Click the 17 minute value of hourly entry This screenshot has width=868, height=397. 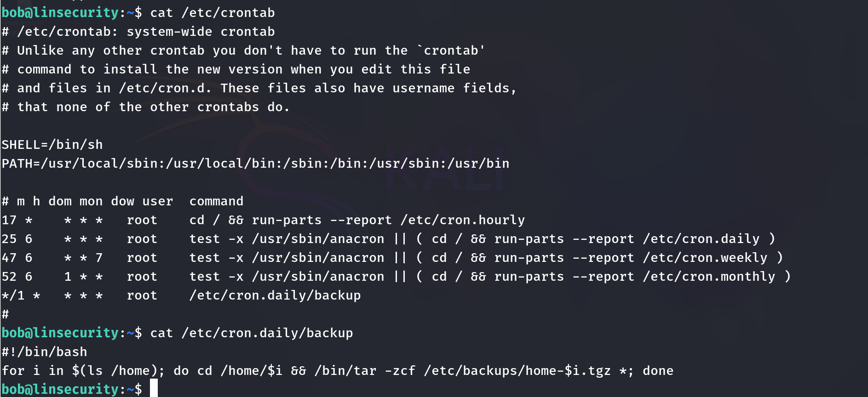tap(9, 220)
